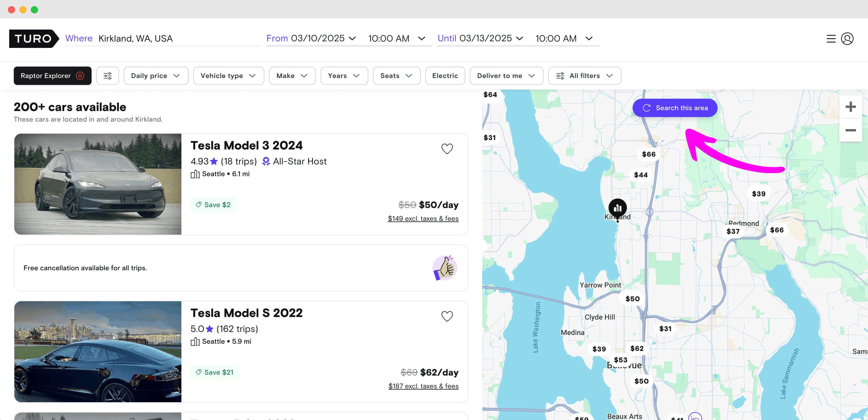Expand the Vehicle type dropdown
Screen dimensions: 868x420
coord(228,76)
